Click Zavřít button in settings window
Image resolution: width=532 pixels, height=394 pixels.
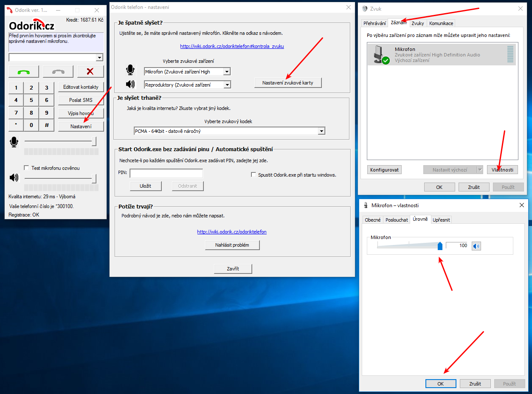click(x=233, y=269)
